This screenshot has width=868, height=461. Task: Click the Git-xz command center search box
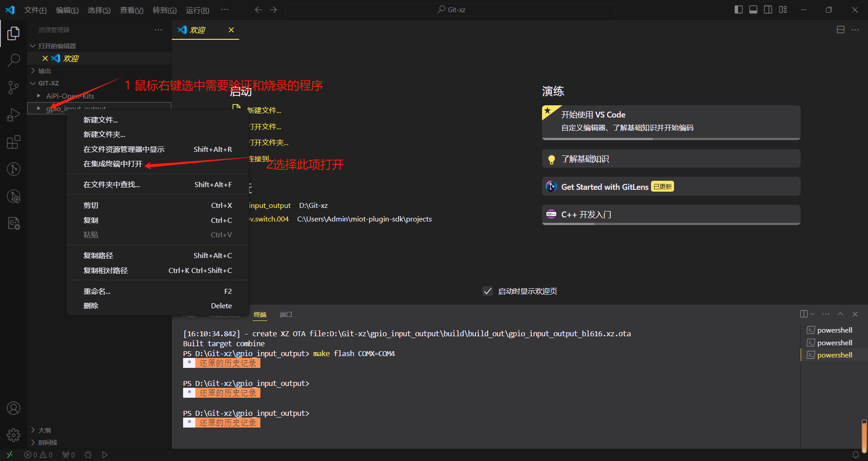point(450,9)
